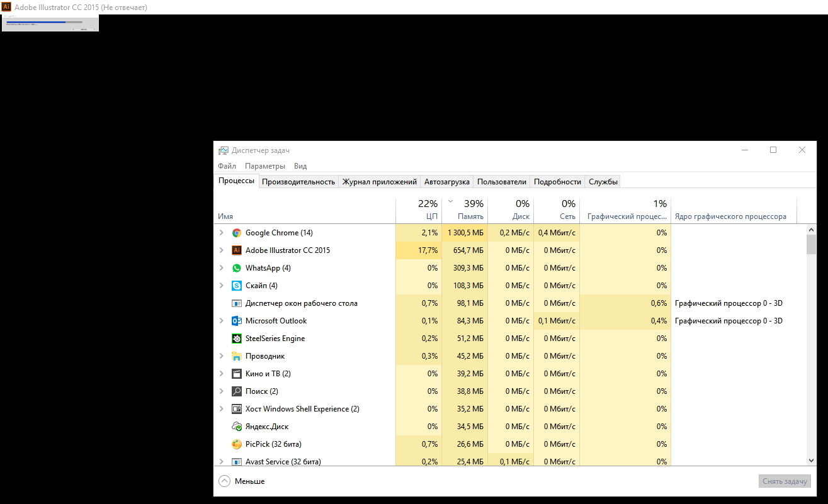
Task: Click the Google Chrome process icon
Action: (x=237, y=233)
